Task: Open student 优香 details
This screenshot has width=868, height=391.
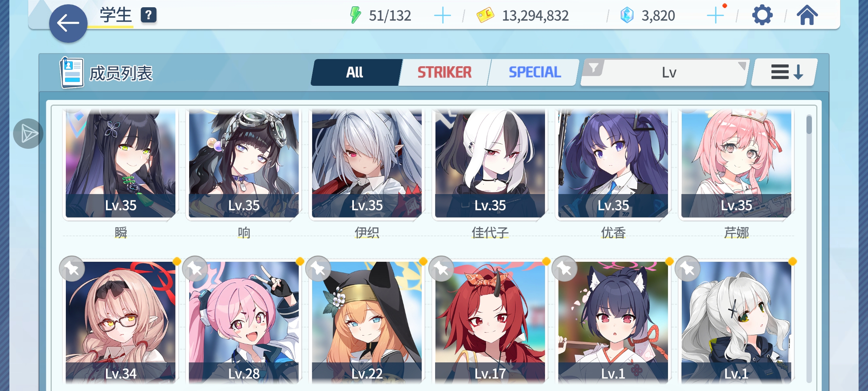Action: click(613, 164)
